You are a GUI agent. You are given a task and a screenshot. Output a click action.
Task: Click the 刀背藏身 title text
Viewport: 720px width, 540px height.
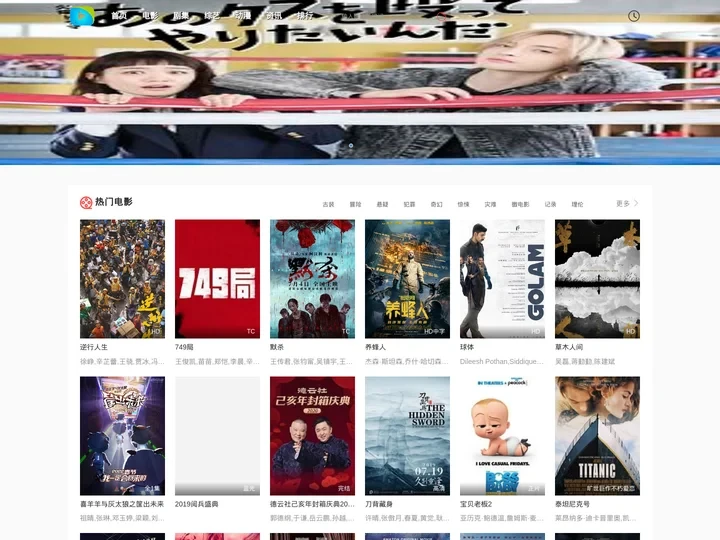(x=379, y=504)
